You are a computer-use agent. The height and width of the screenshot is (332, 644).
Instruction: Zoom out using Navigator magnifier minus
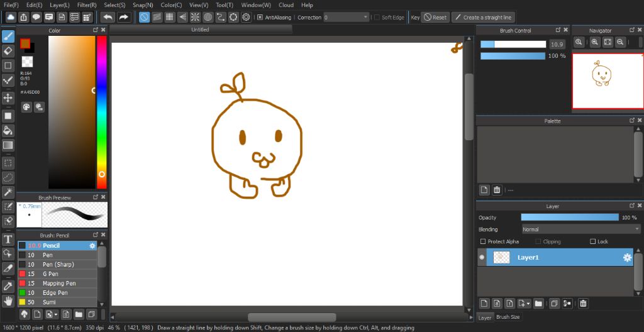coord(620,41)
